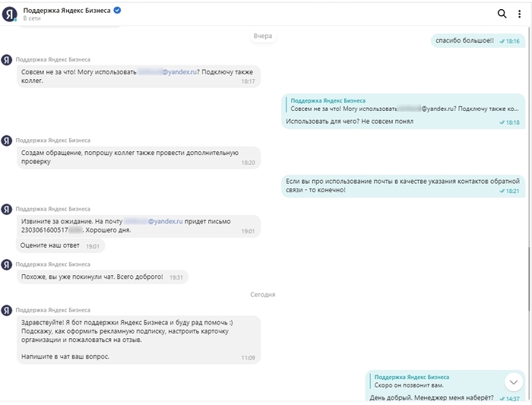Click the "спасибо большое!!" sent message
This screenshot has width=532, height=405.
coord(464,40)
